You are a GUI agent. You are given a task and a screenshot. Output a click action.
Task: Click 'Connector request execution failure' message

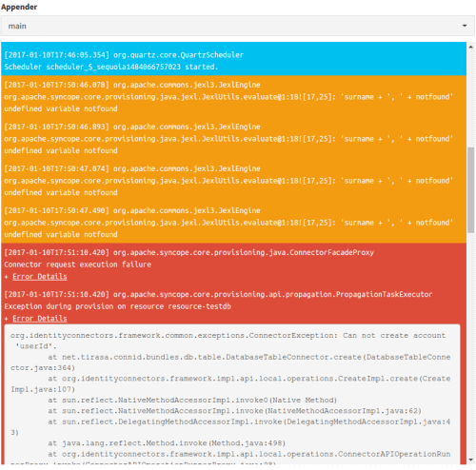point(78,264)
